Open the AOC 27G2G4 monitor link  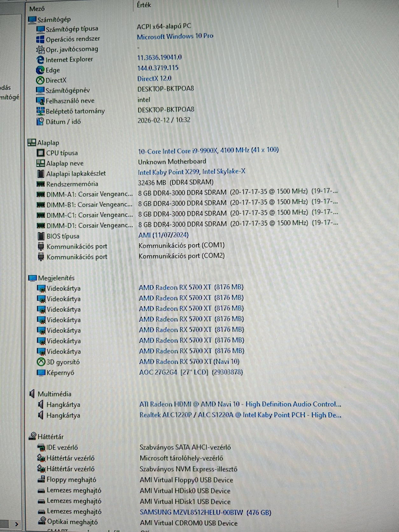(x=191, y=372)
